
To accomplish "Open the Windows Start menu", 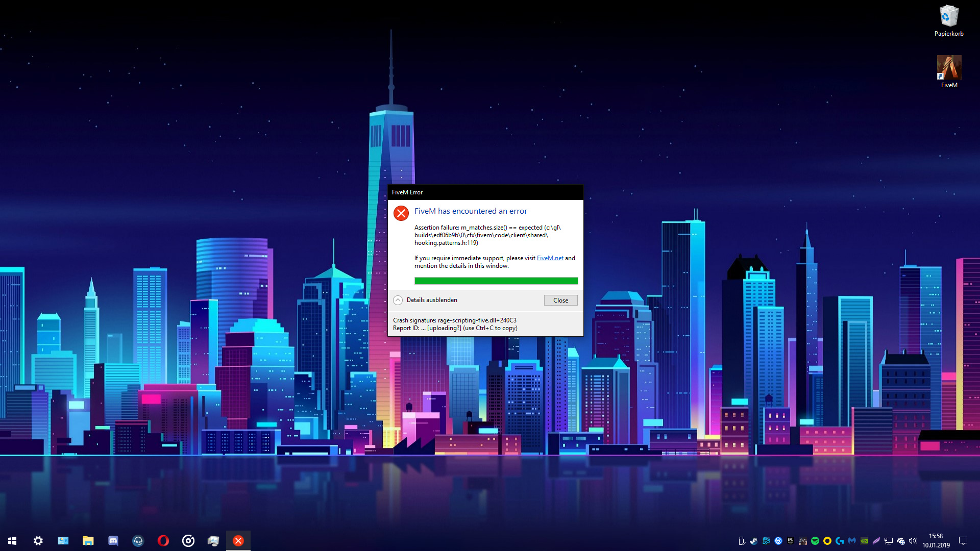I will [x=12, y=541].
